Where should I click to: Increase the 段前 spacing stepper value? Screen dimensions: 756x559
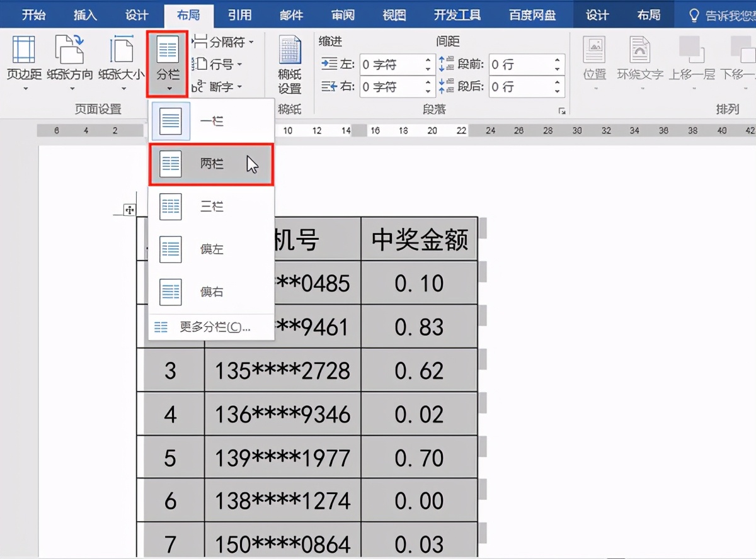click(558, 60)
